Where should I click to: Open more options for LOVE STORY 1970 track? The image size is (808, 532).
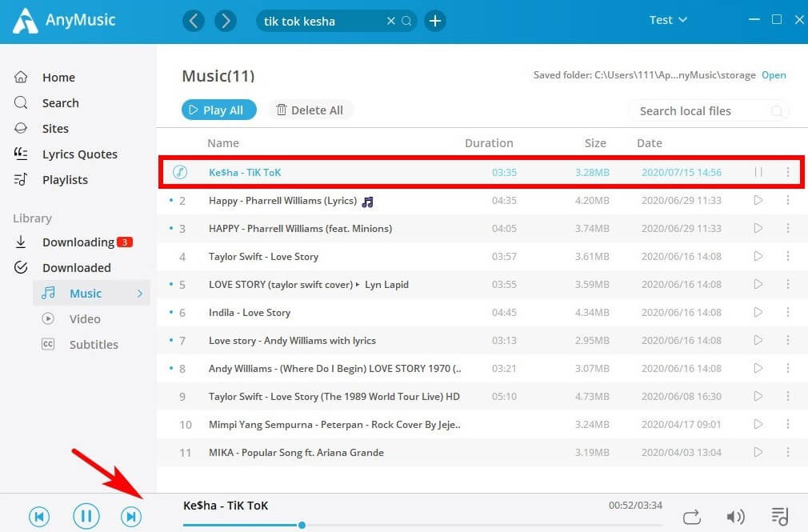[788, 368]
